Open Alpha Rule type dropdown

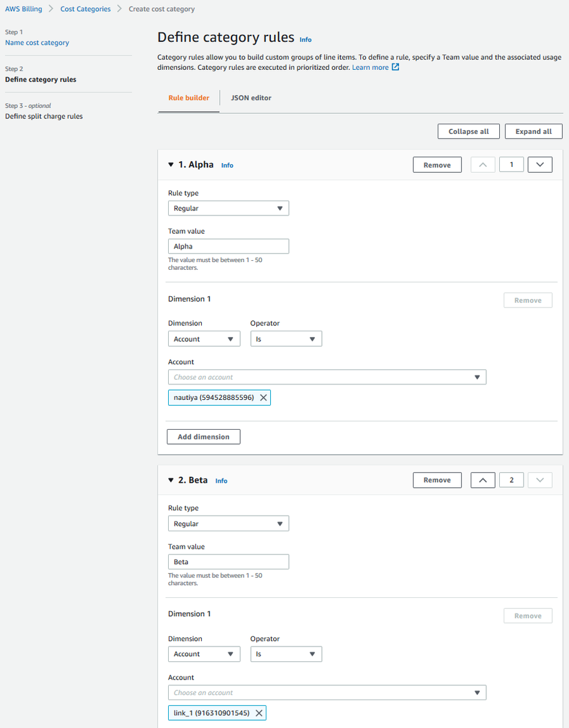228,208
